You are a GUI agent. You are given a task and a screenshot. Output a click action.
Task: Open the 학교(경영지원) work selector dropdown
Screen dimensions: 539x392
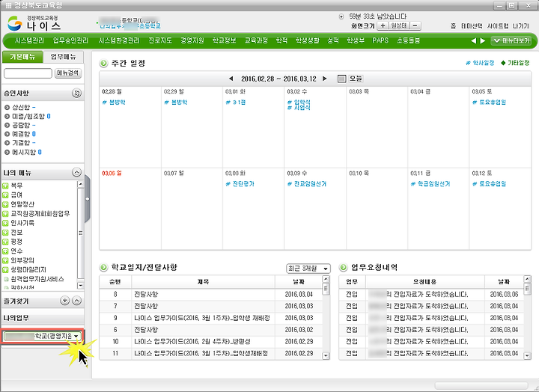tap(42, 336)
